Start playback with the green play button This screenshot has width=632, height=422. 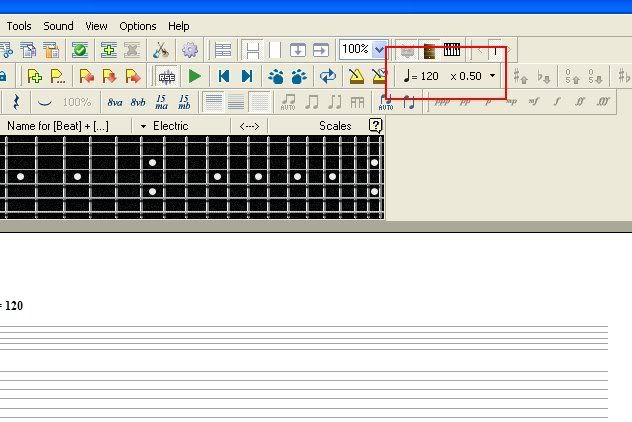pos(195,76)
